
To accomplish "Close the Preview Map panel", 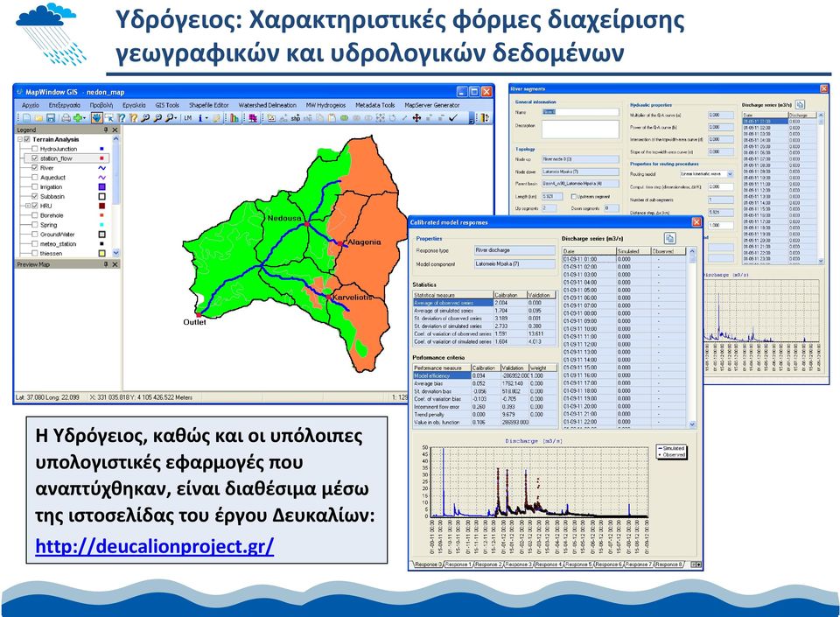I will (115, 264).
